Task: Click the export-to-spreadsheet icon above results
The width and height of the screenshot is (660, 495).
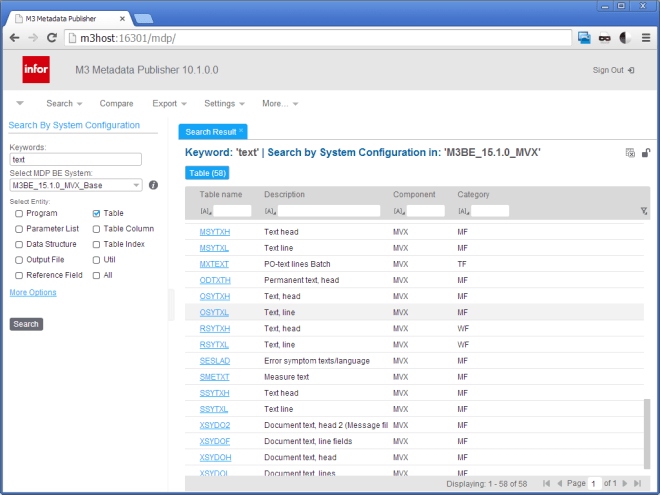Action: point(630,153)
